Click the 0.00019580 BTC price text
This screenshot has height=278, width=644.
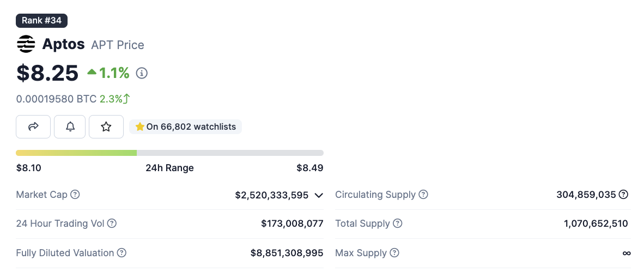56,99
